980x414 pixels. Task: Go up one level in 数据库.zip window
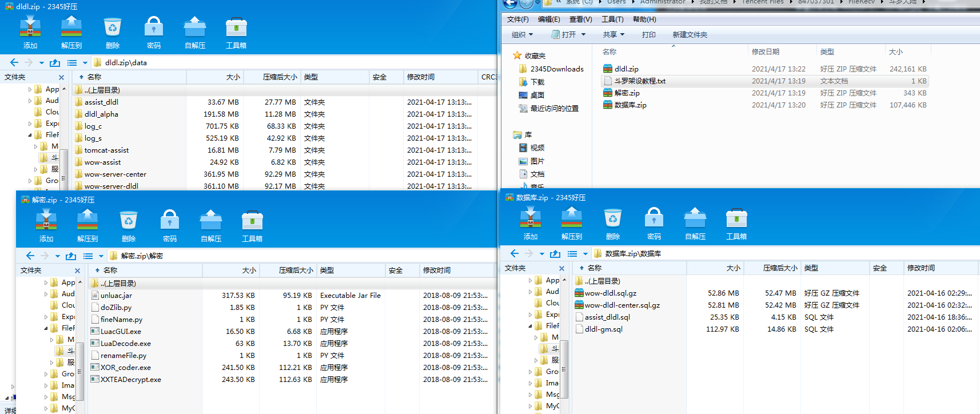point(555,253)
